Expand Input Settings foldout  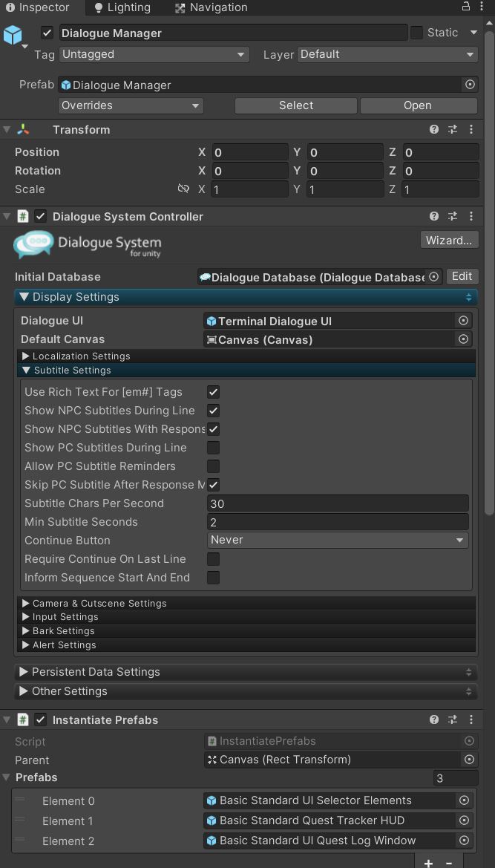[x=247, y=617]
